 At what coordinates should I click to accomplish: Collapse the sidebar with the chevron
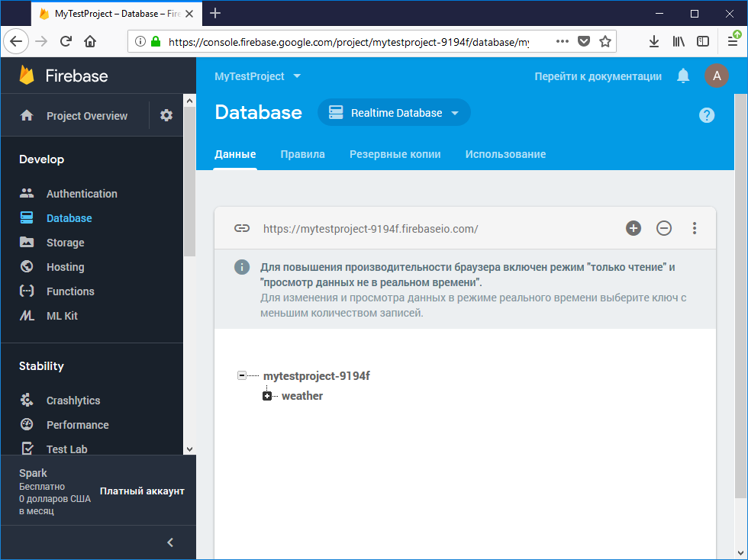170,542
